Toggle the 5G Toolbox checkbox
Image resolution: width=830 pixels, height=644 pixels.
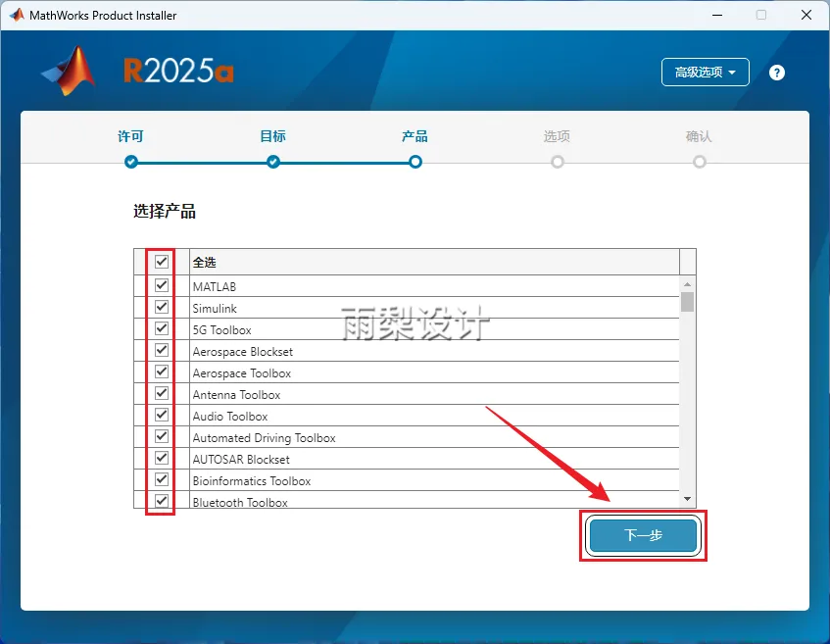(162, 329)
